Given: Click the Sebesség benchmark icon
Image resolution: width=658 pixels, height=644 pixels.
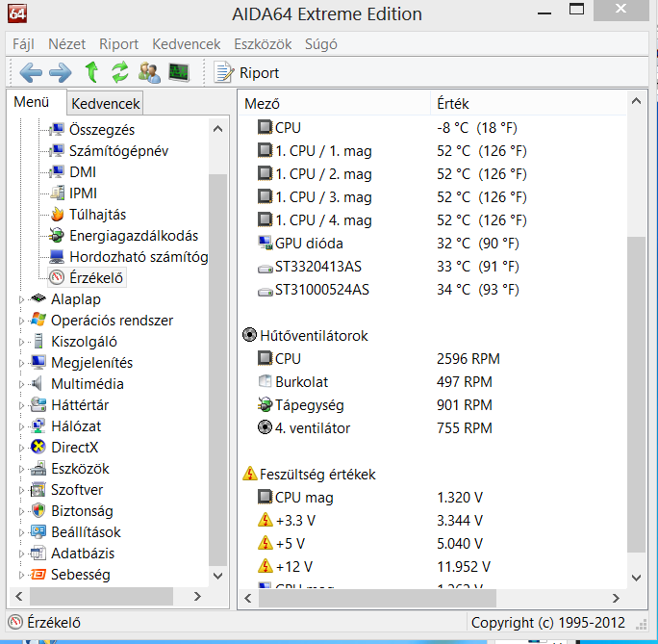Looking at the screenshot, I should [x=38, y=574].
